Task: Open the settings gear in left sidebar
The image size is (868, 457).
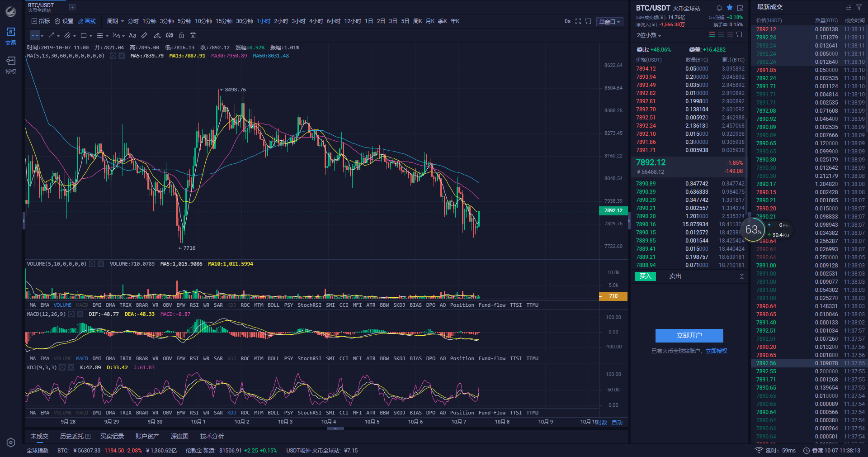Action: (x=11, y=443)
